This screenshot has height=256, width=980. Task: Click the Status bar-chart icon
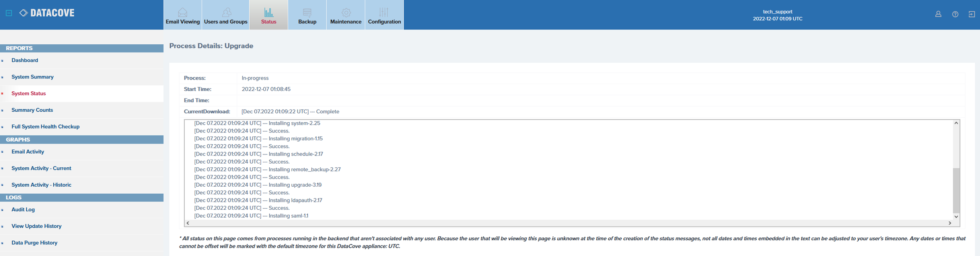click(x=269, y=12)
